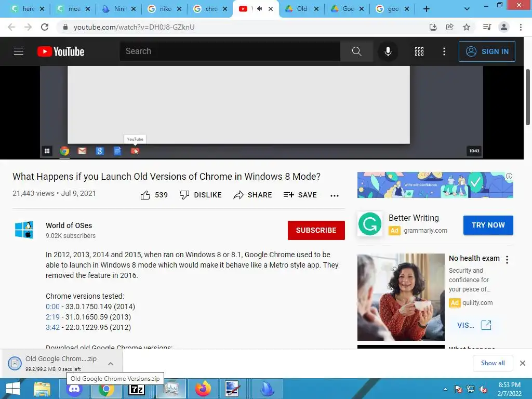Click the share page icon in address bar

[x=449, y=27]
